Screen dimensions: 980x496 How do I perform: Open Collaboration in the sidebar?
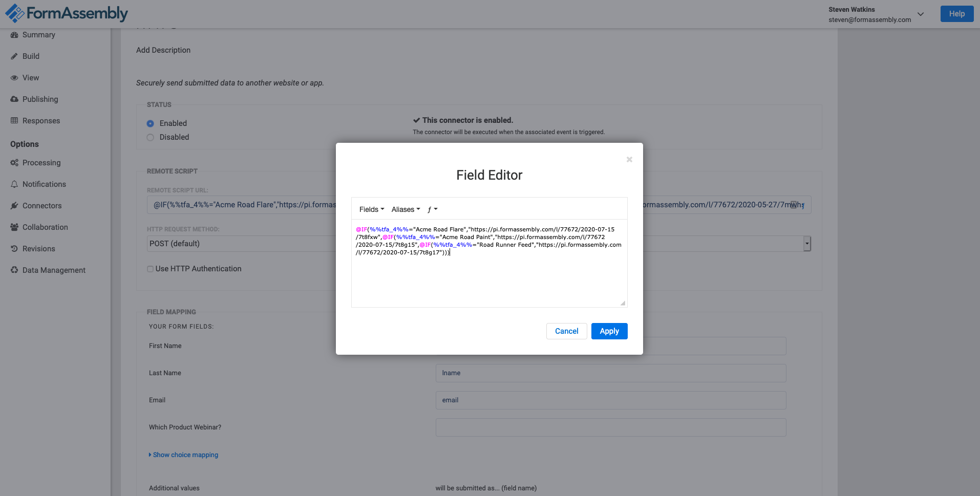click(45, 227)
